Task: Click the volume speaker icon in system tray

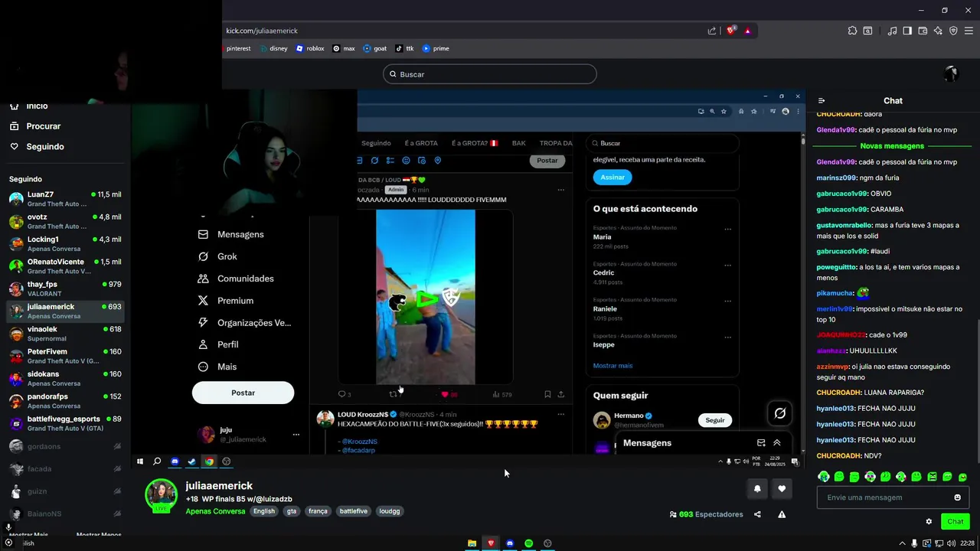Action: tap(950, 543)
